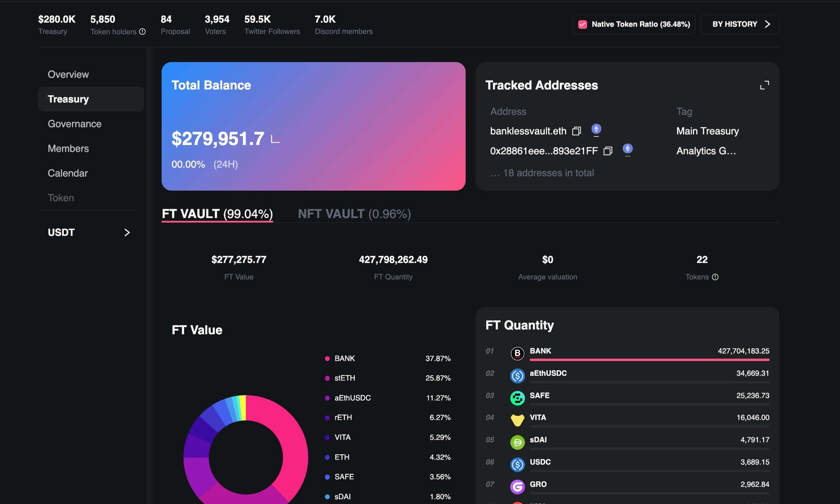Open the Governance section

74,124
